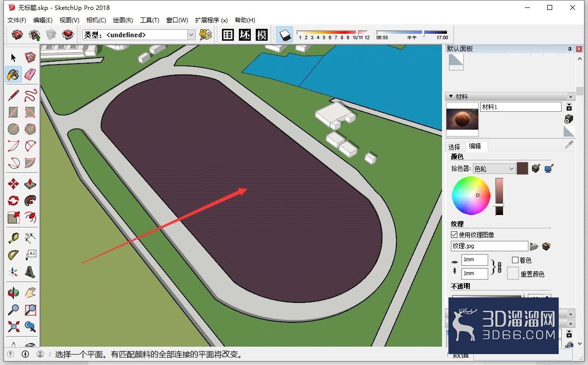This screenshot has height=365, width=588.
Task: Click the classifier tag icon beside type dropdown
Action: pyautogui.click(x=206, y=35)
